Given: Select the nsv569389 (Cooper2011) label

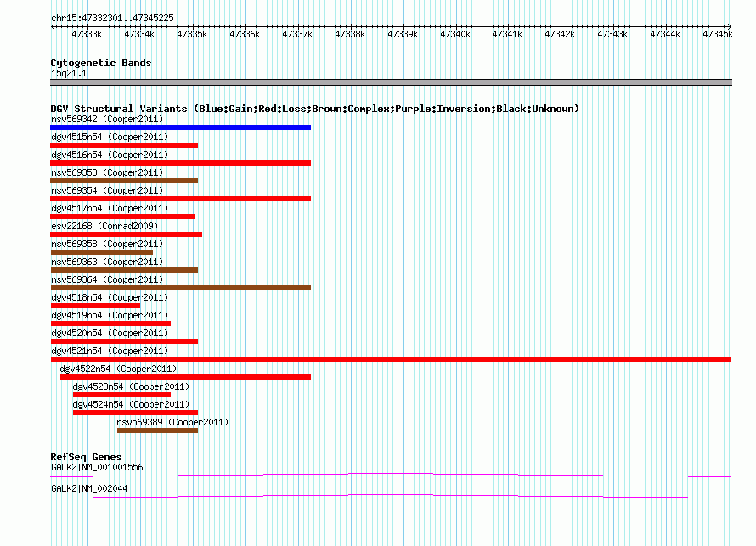Looking at the screenshot, I should click(172, 422).
